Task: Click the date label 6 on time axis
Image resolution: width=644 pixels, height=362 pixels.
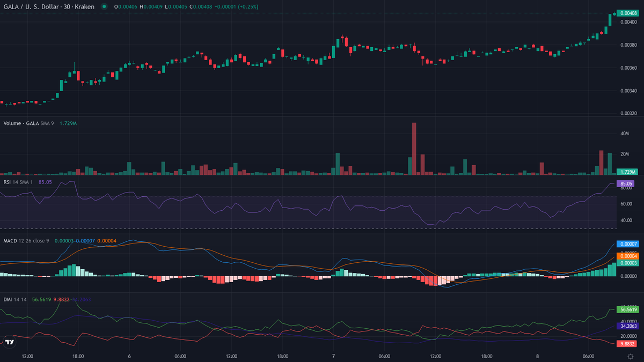Action: click(129, 356)
